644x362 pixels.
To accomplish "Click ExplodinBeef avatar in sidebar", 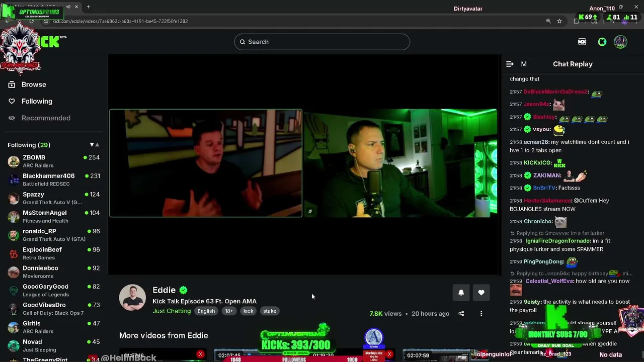I will tap(14, 254).
